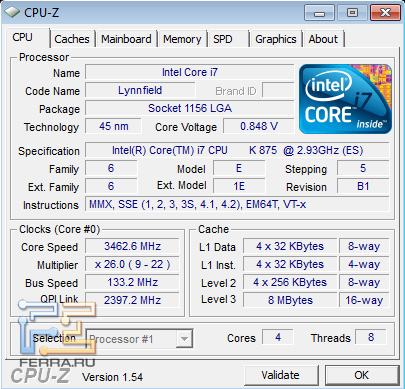The height and width of the screenshot is (389, 405).
Task: Maximize the CPU-Z window
Action: [352, 13]
